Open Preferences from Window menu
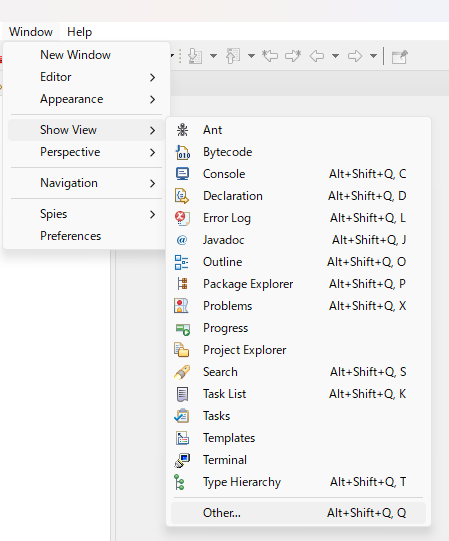 click(x=86, y=236)
